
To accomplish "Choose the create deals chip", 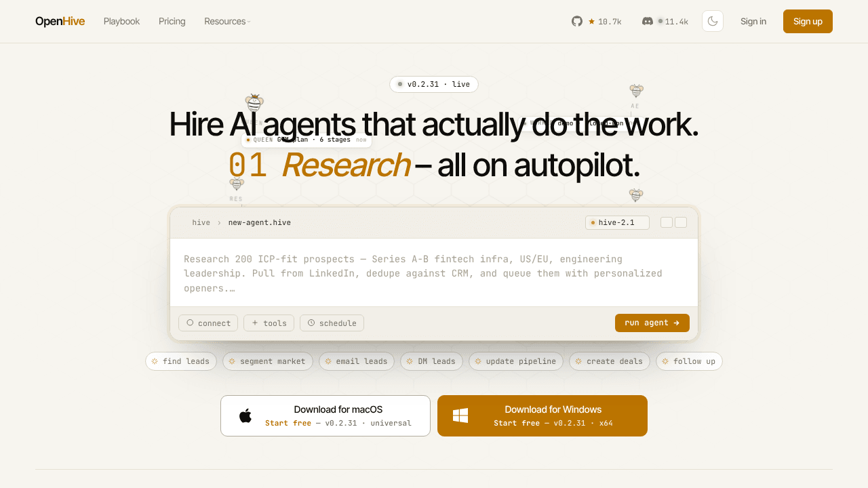I will pyautogui.click(x=610, y=361).
